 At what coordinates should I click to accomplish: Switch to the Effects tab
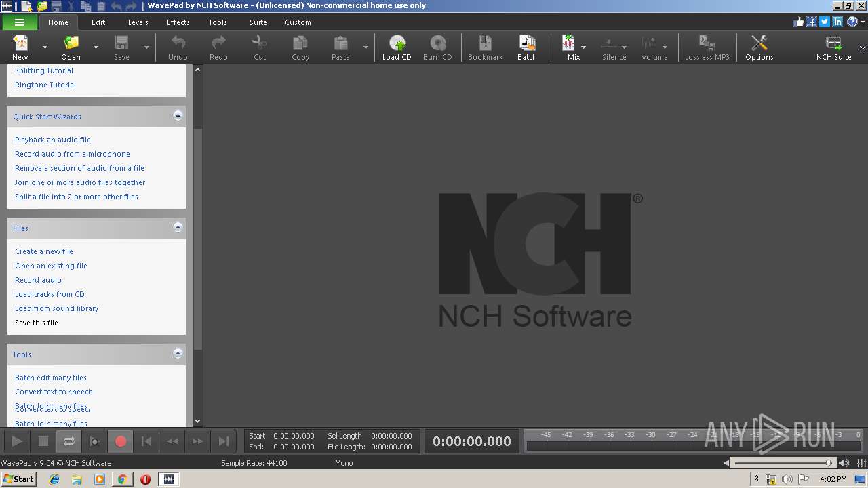178,22
